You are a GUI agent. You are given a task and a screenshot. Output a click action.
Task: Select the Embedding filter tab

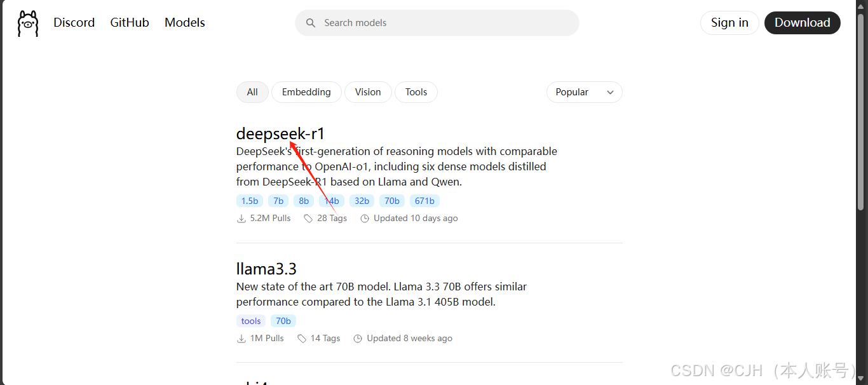point(306,92)
